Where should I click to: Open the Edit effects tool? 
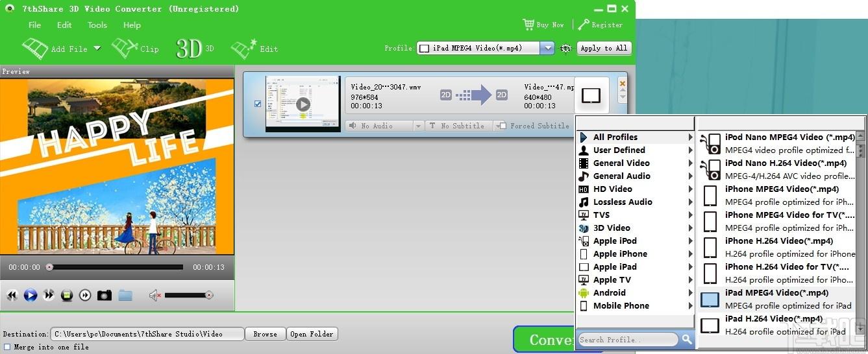pos(254,48)
